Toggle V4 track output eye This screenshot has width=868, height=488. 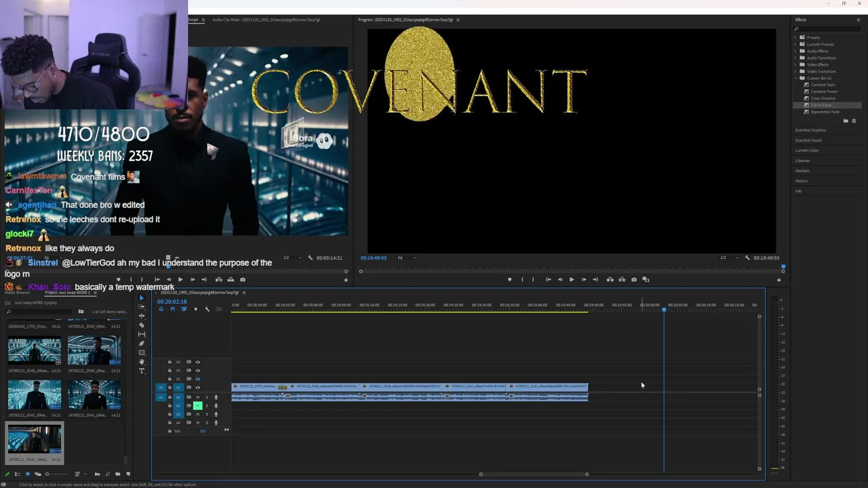(x=198, y=362)
